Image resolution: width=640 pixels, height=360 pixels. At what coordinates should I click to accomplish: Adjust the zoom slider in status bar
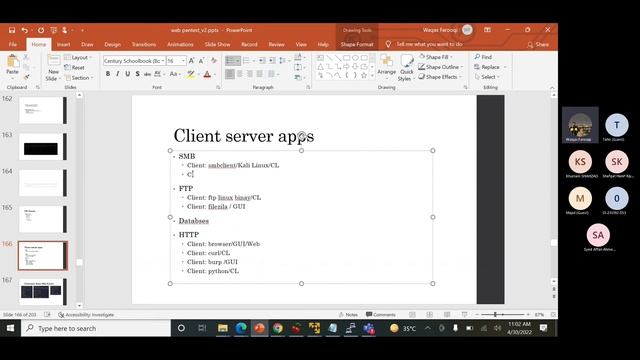click(x=495, y=315)
